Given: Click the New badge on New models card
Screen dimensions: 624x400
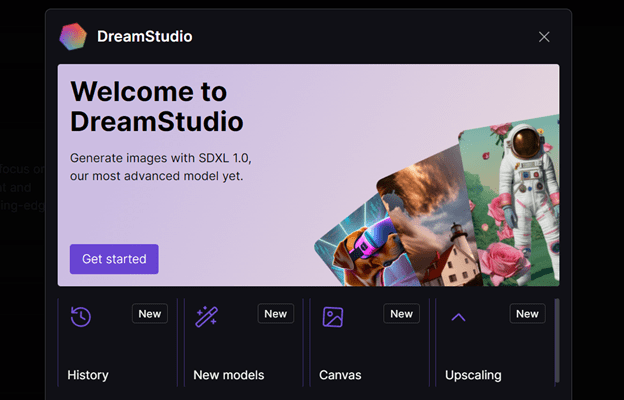Looking at the screenshot, I should [x=276, y=314].
